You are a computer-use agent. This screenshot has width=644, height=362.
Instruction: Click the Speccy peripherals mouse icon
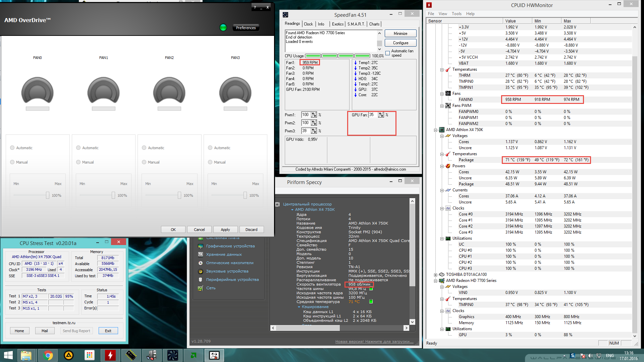[201, 280]
